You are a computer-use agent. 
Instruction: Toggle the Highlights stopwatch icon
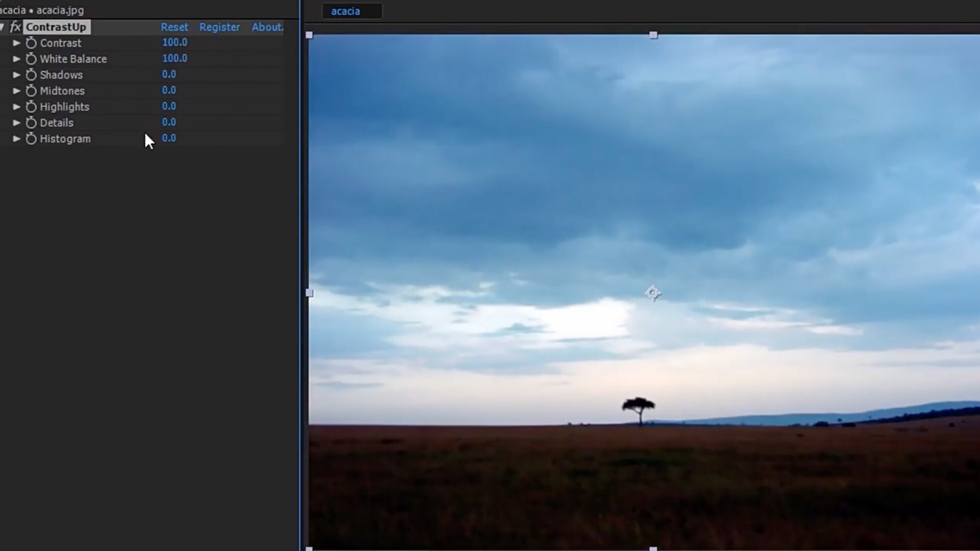point(31,107)
